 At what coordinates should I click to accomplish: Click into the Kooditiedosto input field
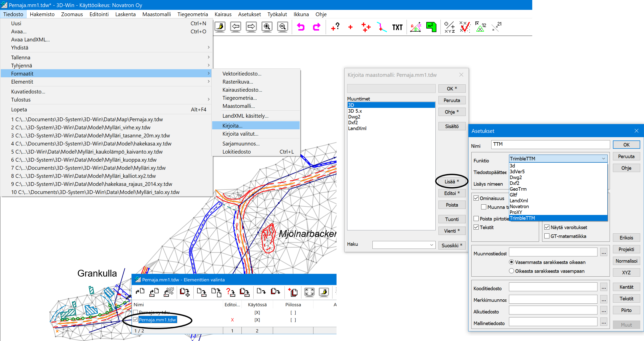coord(553,287)
